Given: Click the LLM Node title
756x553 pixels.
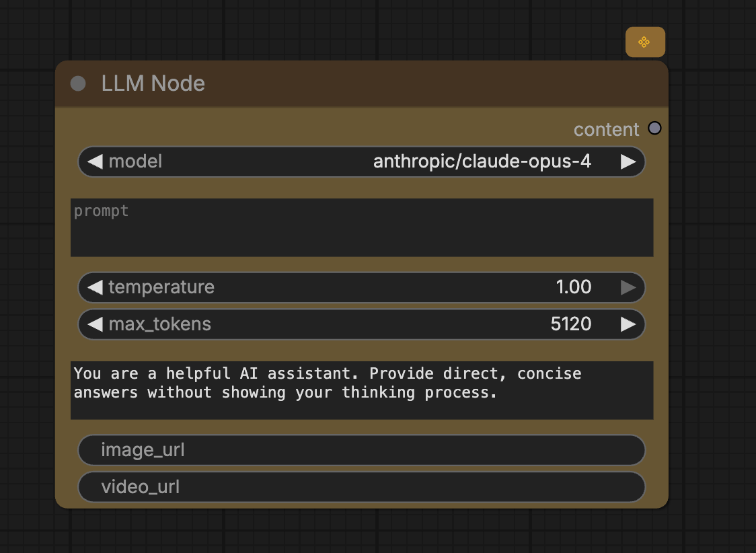Looking at the screenshot, I should point(153,83).
